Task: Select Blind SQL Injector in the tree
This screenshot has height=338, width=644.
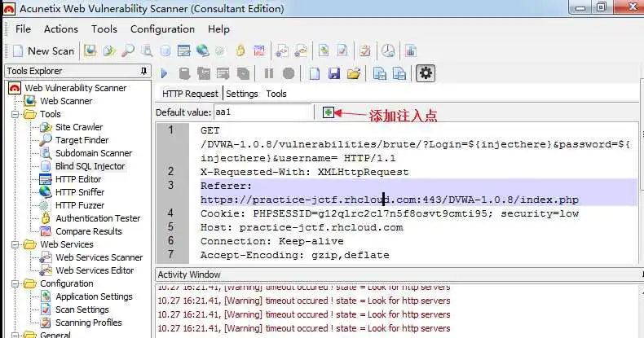Action: tap(90, 166)
